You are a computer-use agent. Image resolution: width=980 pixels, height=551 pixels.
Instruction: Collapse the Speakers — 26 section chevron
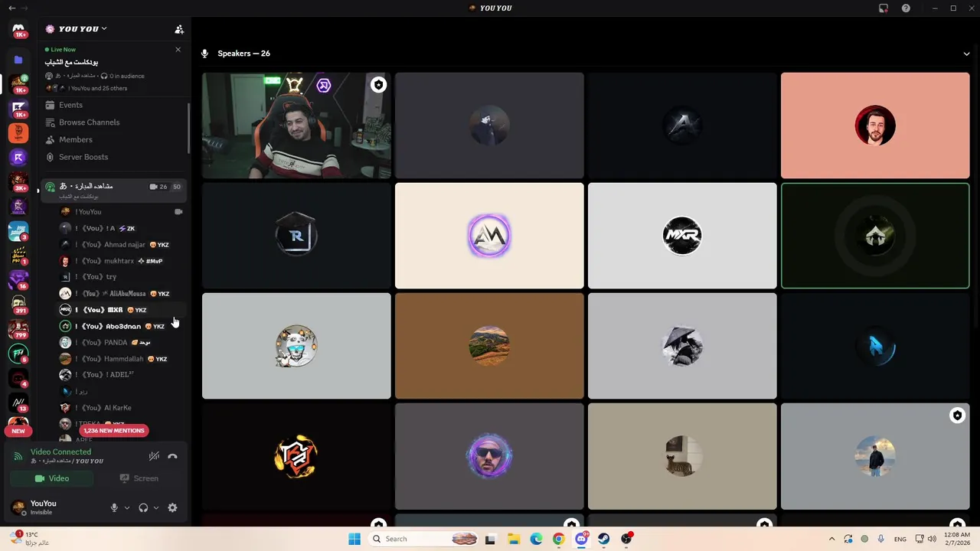click(x=966, y=54)
